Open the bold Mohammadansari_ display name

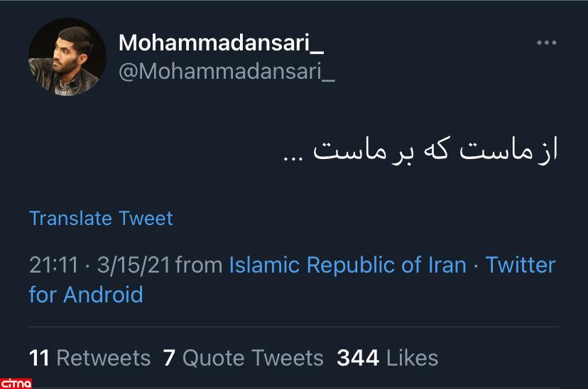tap(221, 43)
